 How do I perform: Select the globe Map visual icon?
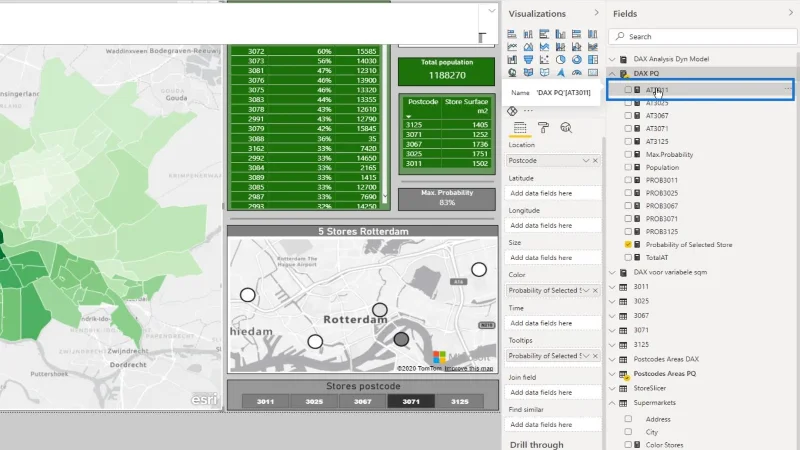(x=512, y=72)
